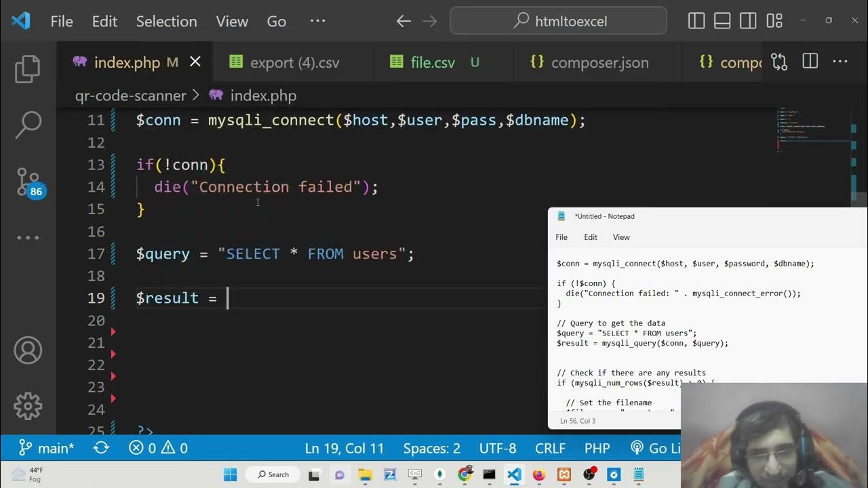Open the Selection menu
This screenshot has height=488, width=868.
(166, 21)
